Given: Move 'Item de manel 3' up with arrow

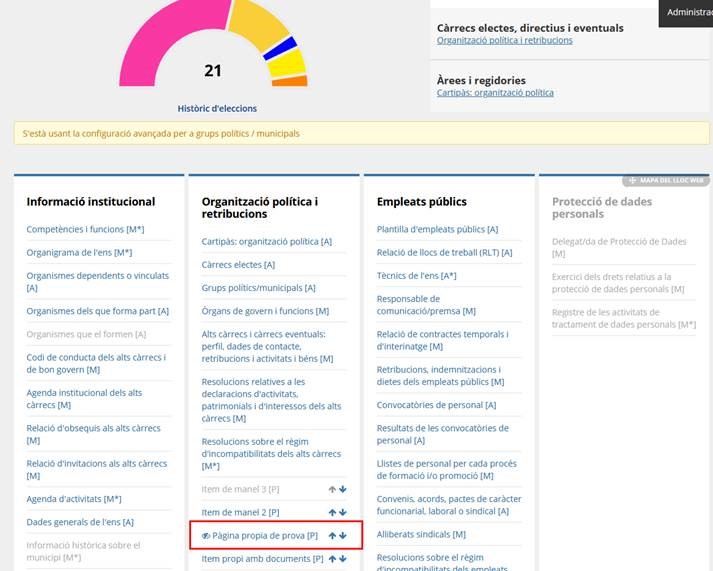Looking at the screenshot, I should pos(332,489).
